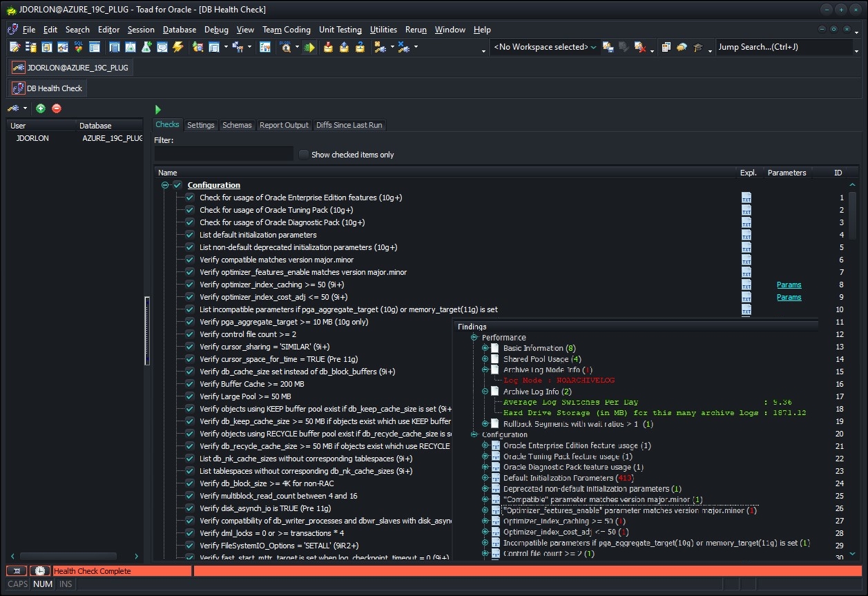This screenshot has height=596, width=868.
Task: Open the Schema Browser toolbar icon
Action: click(31, 47)
